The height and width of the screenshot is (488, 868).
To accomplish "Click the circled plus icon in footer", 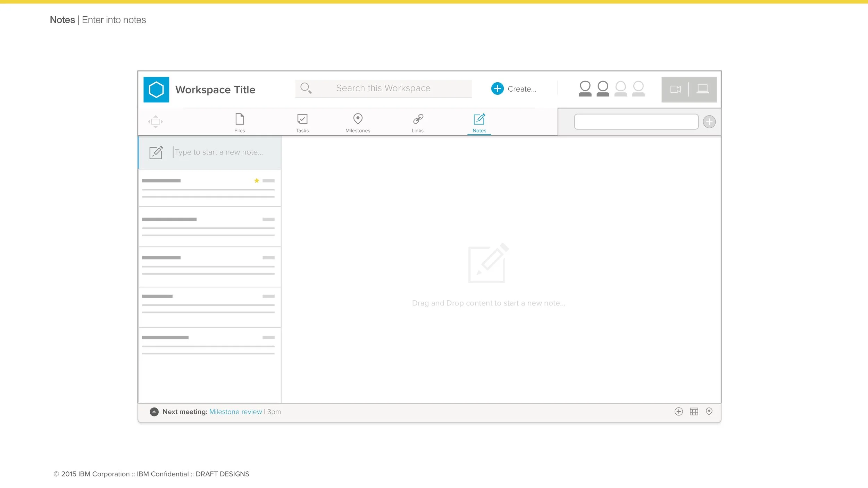I will (678, 412).
